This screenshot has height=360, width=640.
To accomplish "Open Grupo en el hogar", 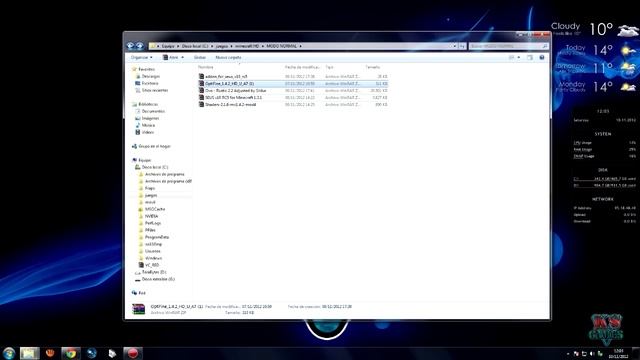I will click(154, 146).
